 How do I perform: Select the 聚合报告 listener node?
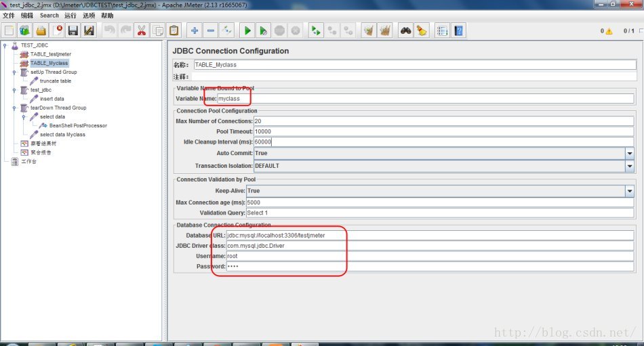(41, 152)
